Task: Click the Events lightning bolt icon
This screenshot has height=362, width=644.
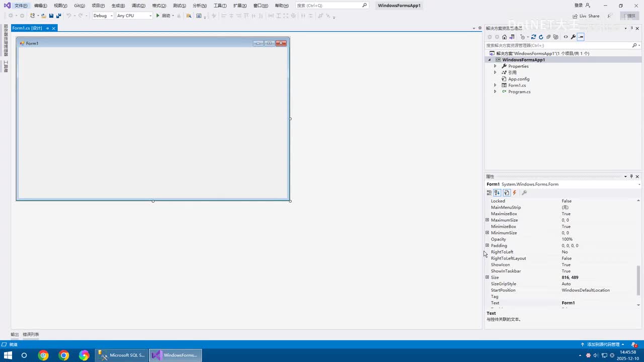Action: tap(515, 193)
